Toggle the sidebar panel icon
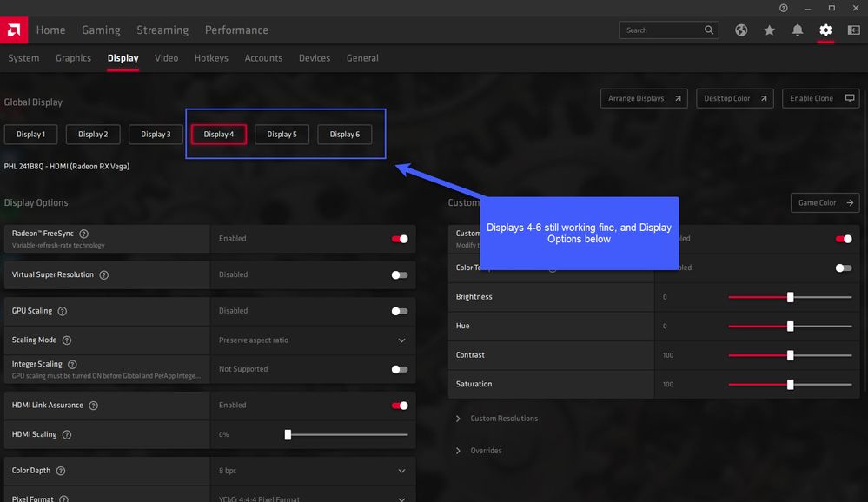This screenshot has height=502, width=868. [x=853, y=30]
